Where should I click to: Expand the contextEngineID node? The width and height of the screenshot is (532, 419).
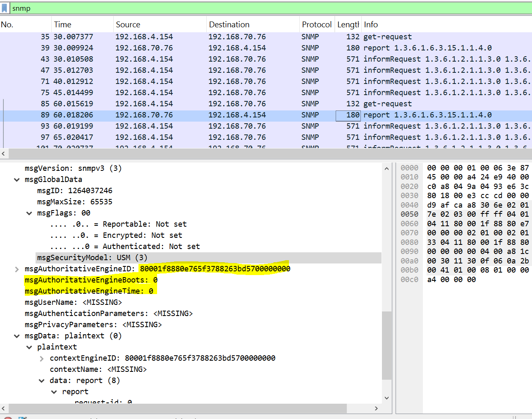42,358
